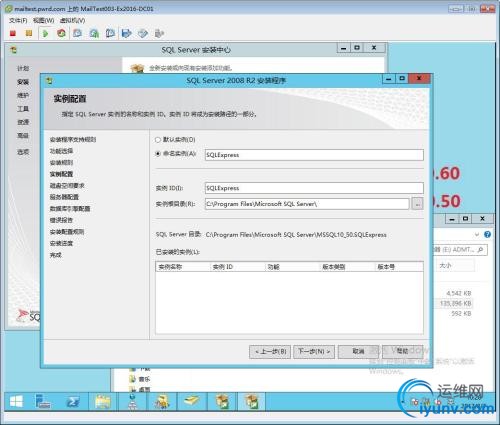Image resolution: width=500 pixels, height=425 pixels.
Task: Click the 版本号 column header
Action: pyautogui.click(x=399, y=267)
